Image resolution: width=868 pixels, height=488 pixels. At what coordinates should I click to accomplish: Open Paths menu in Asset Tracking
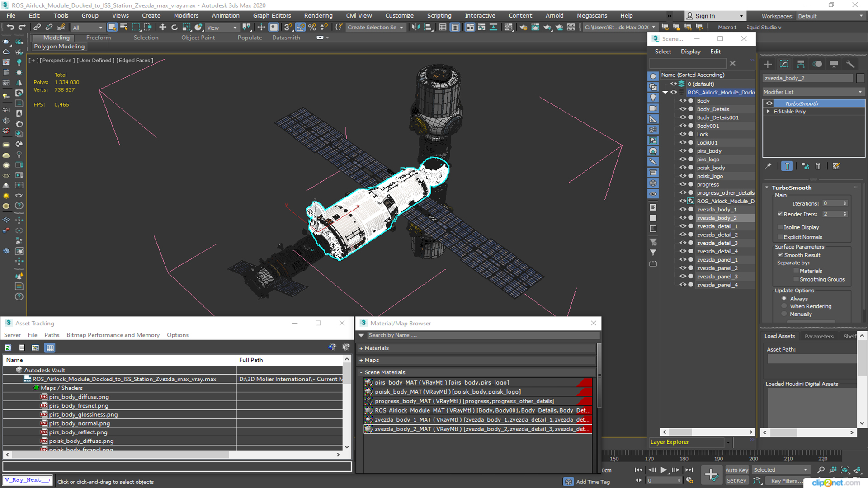click(x=52, y=335)
